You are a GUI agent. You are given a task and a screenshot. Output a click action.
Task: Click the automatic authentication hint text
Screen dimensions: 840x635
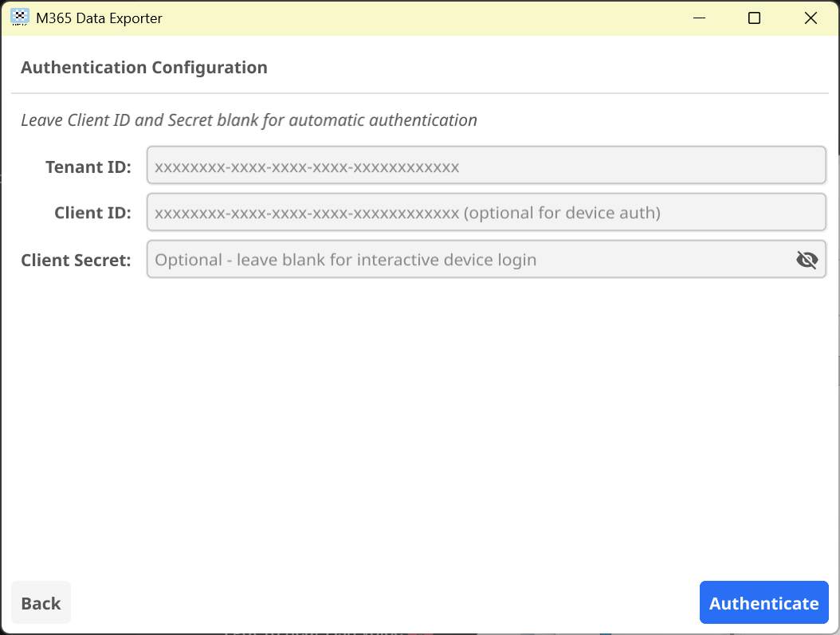[x=248, y=120]
